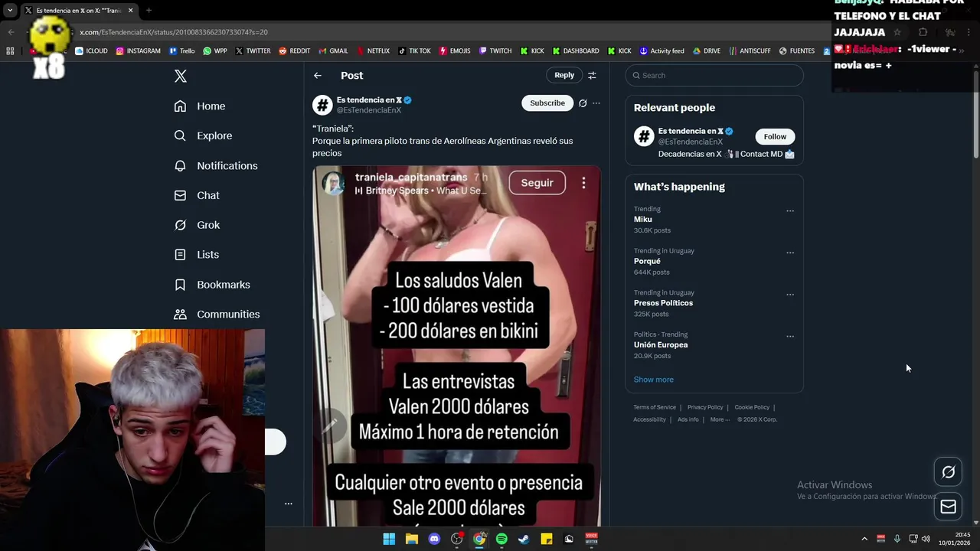Open Terms of Service link
This screenshot has width=980, height=551.
[x=655, y=407]
